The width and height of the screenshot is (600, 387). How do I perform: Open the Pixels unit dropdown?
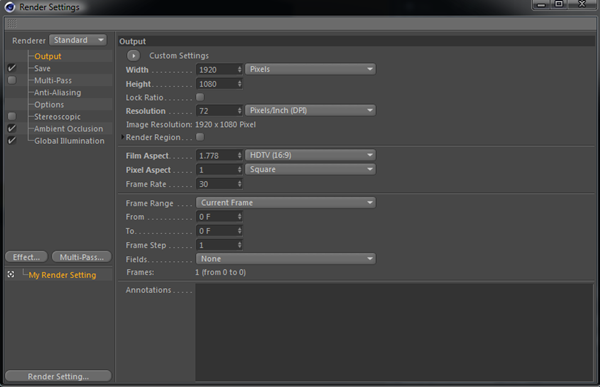(310, 69)
